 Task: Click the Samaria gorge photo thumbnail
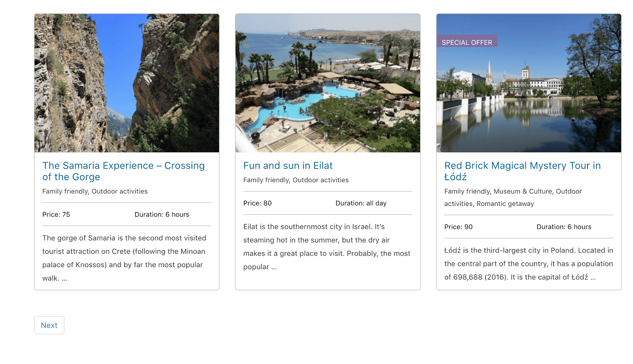pos(127,83)
